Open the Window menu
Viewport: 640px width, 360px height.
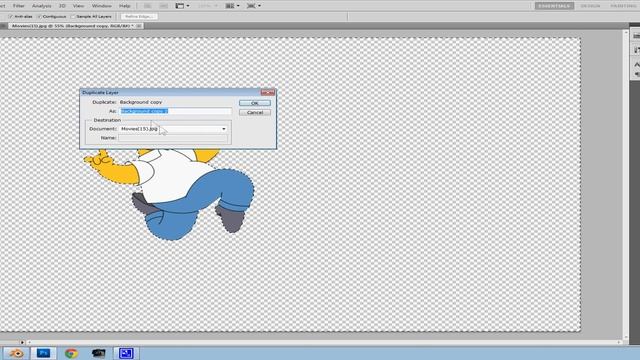click(102, 6)
